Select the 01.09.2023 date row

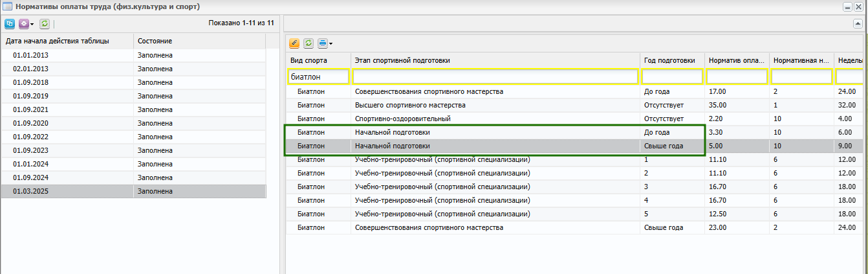(133, 150)
